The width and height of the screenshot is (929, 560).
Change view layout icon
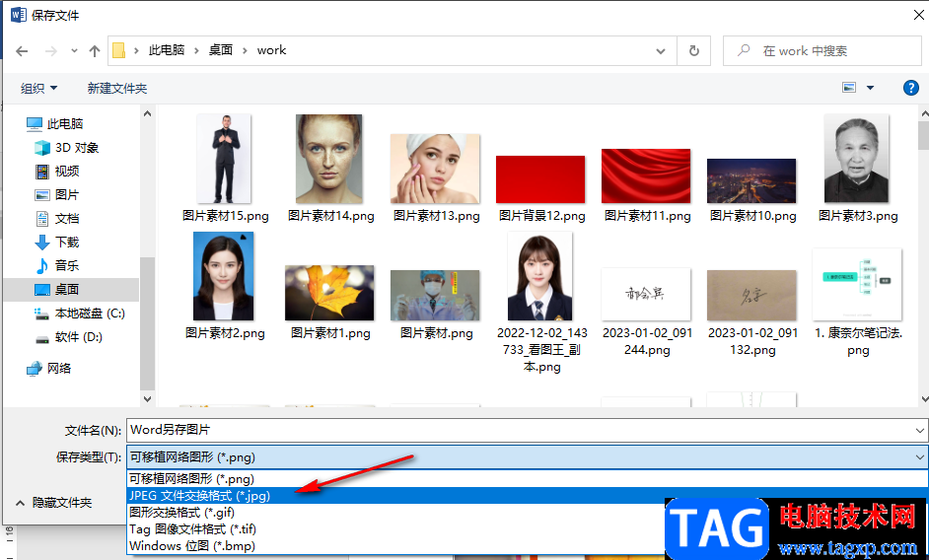849,88
